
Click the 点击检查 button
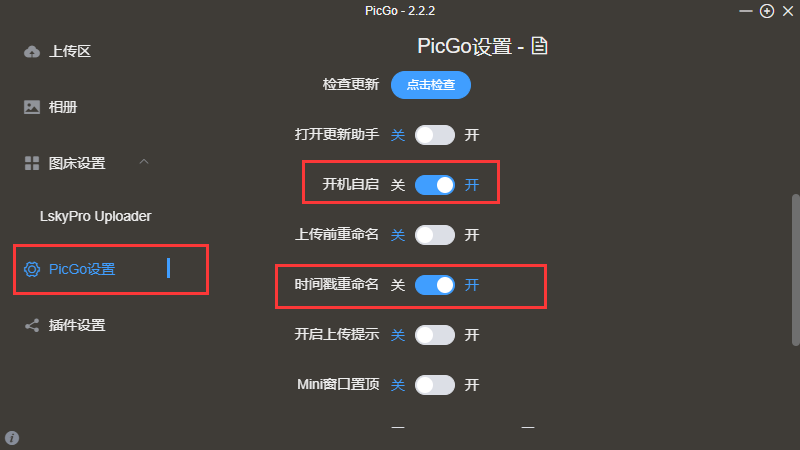(431, 85)
